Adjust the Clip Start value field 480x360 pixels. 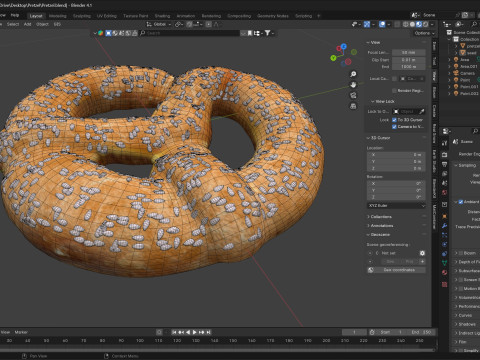(x=409, y=60)
